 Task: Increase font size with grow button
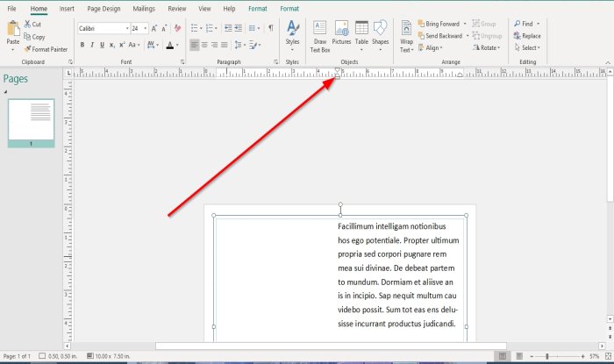coord(154,28)
